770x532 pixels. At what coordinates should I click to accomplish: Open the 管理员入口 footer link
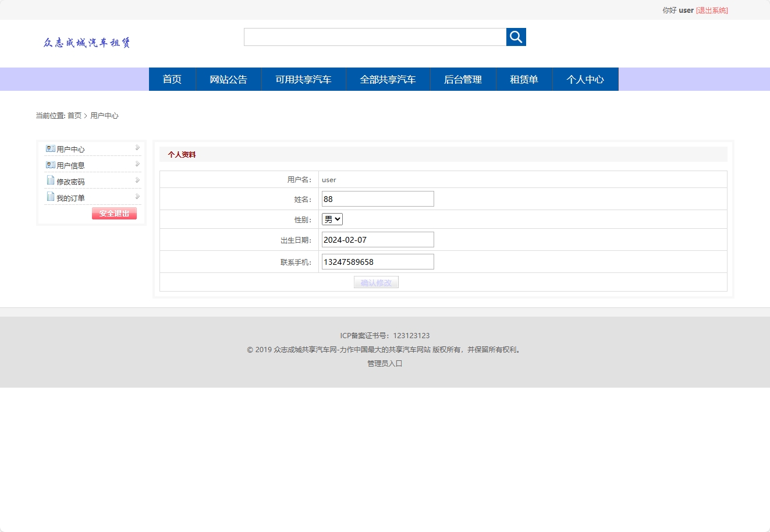tap(384, 363)
